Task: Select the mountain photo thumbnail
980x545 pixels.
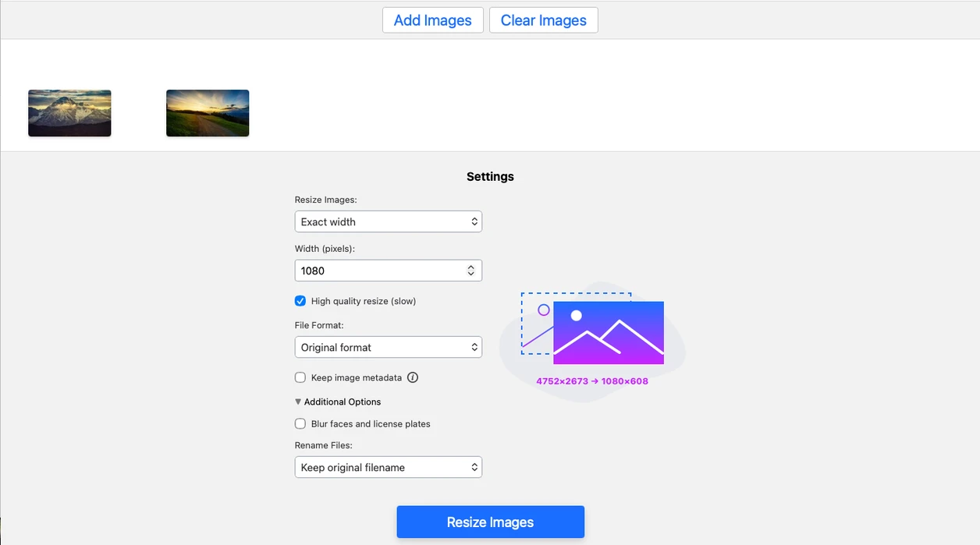Action: tap(69, 112)
